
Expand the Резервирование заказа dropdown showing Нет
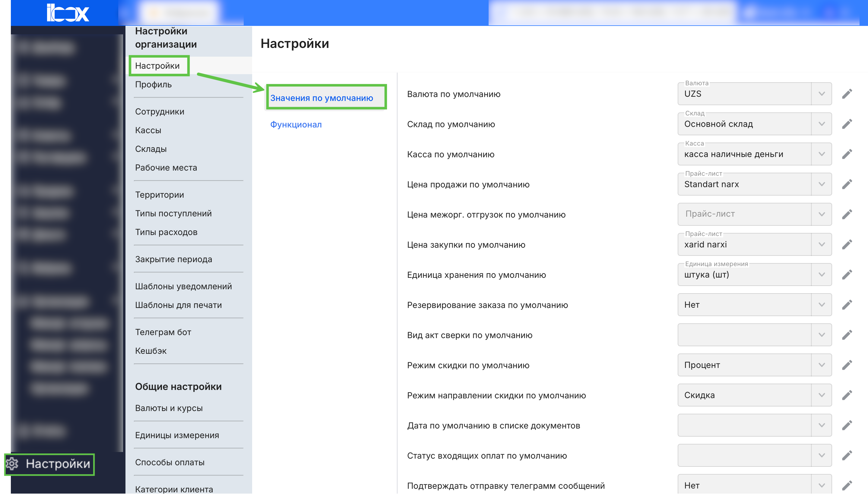(821, 305)
